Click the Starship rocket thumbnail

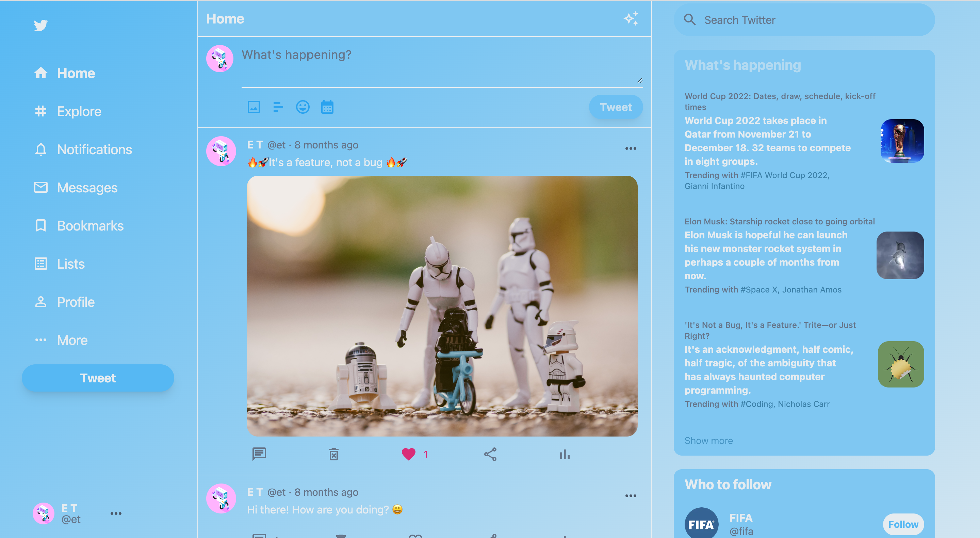(900, 255)
